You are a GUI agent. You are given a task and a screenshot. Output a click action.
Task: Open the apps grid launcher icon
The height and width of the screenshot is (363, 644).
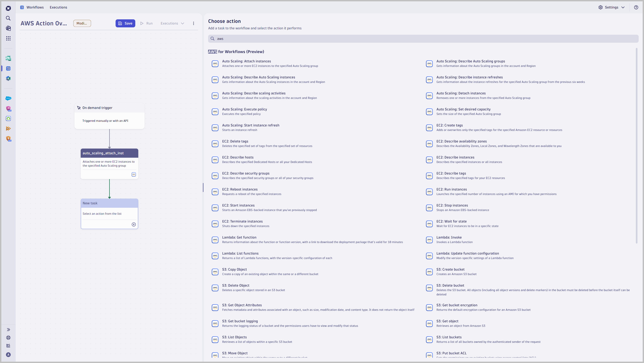(x=8, y=38)
